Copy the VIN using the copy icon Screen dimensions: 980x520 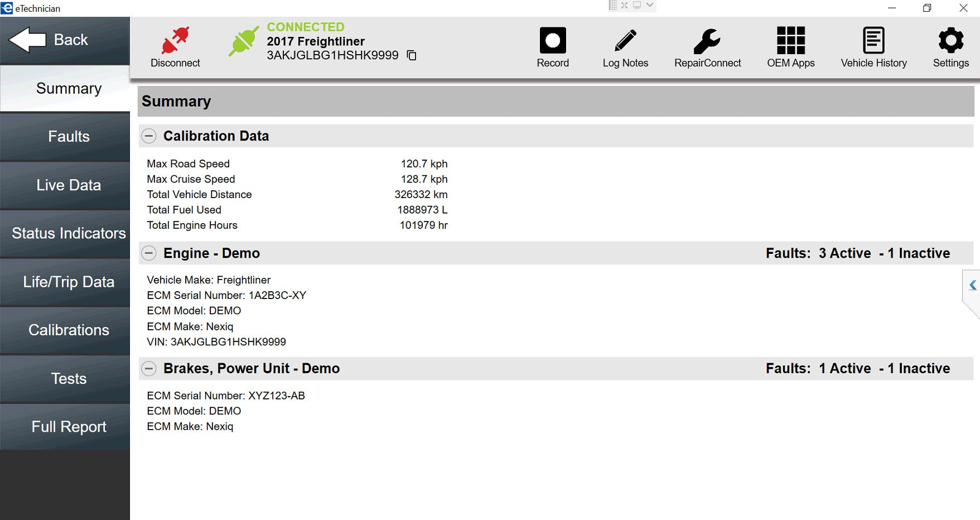[x=412, y=55]
